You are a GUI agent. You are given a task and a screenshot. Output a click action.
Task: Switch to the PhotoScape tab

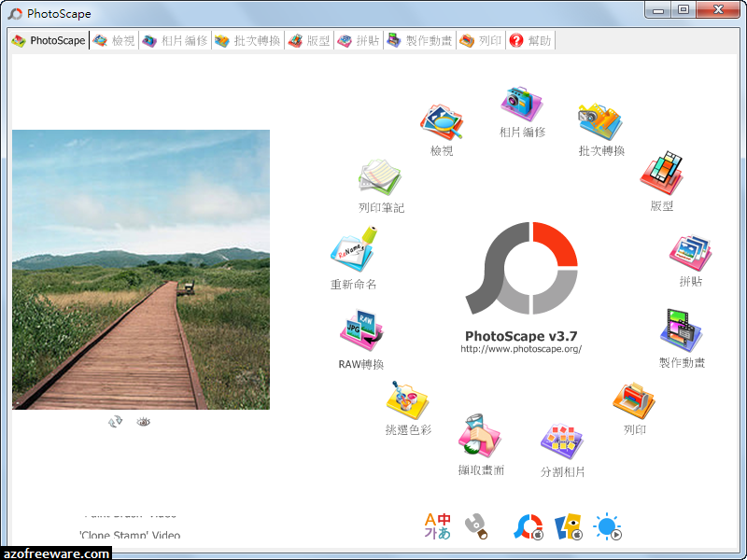point(49,40)
